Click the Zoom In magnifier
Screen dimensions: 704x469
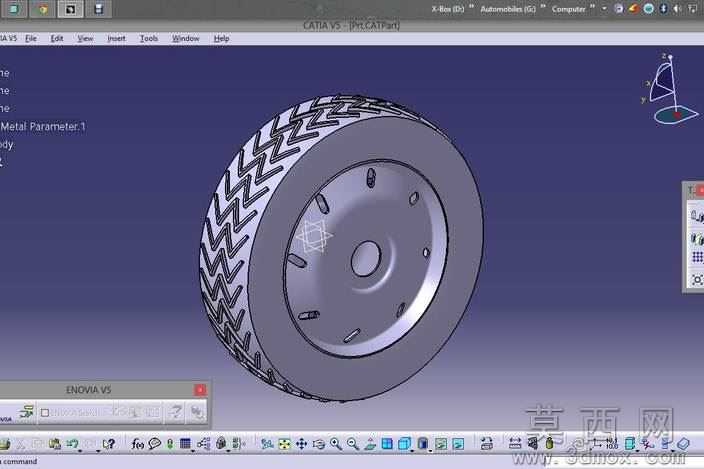click(x=336, y=444)
